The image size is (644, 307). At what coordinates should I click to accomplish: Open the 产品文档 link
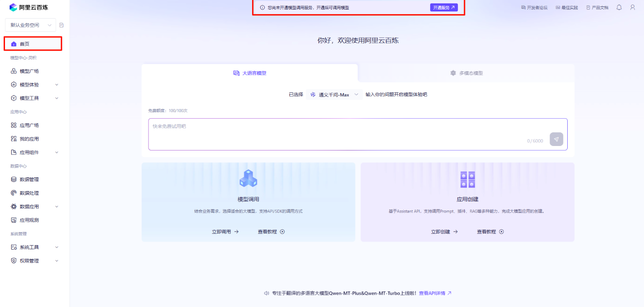597,8
